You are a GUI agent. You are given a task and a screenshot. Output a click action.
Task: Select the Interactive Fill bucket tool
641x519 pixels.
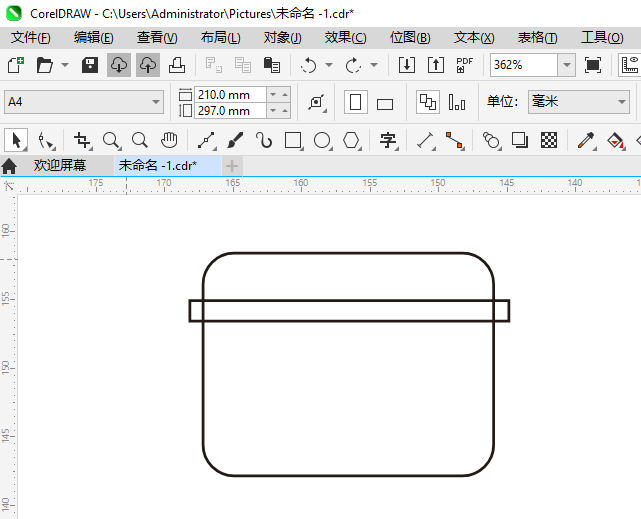(x=615, y=140)
